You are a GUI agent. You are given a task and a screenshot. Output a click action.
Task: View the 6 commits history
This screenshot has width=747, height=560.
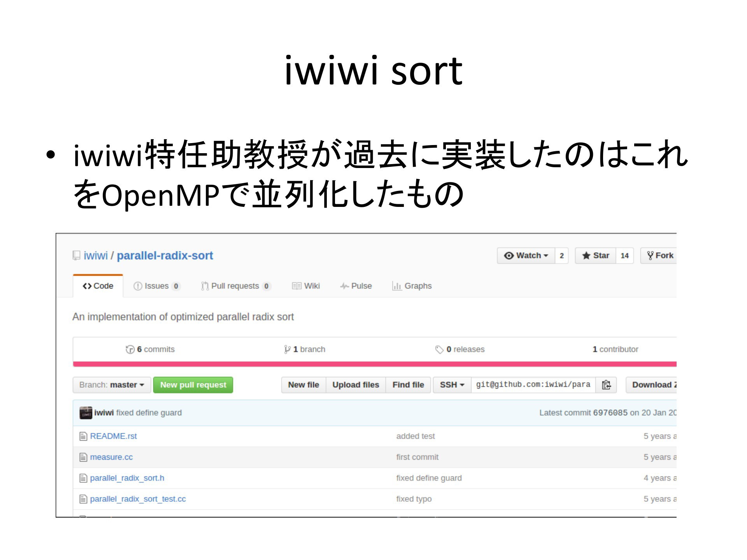click(150, 349)
